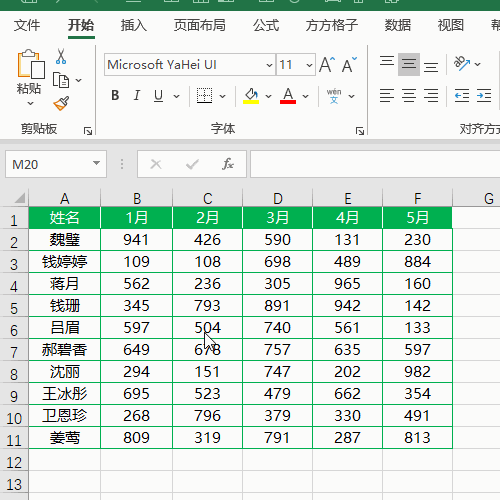Open the paste options dropdown arrow

click(x=30, y=103)
